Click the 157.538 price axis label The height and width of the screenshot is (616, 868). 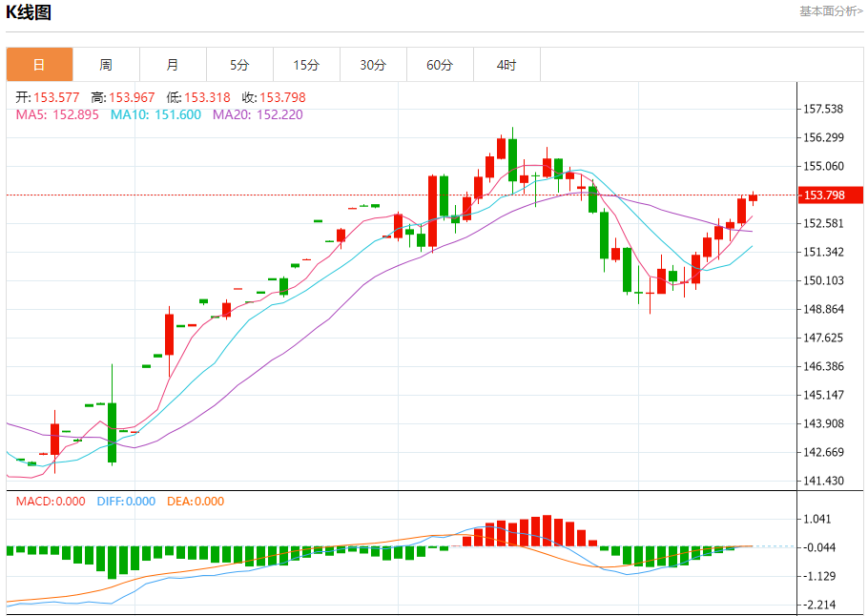click(823, 109)
